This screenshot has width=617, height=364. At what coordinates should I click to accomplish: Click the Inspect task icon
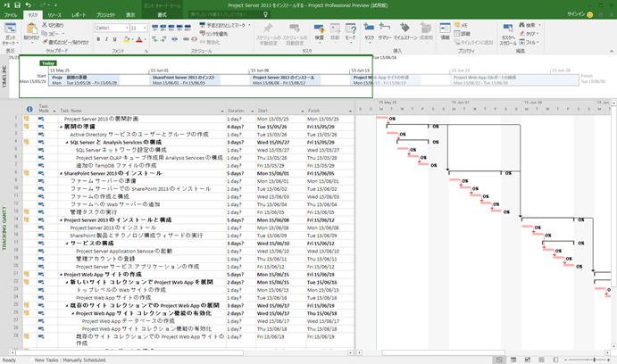click(319, 31)
